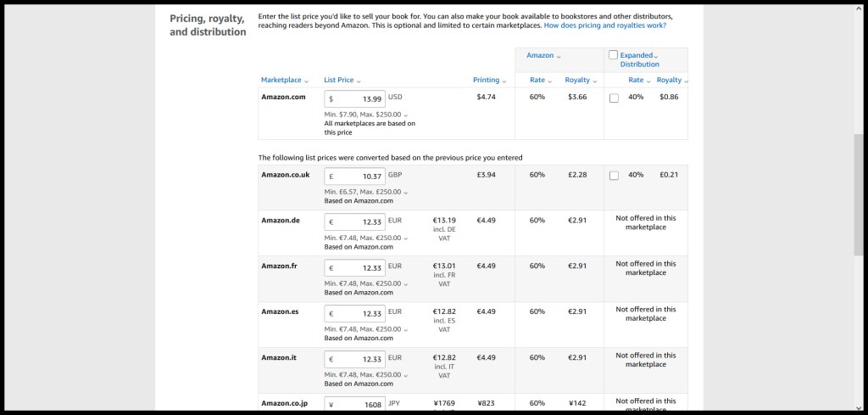Open the 'How does pricing and royalties work?' link
The image size is (868, 415).
tap(604, 25)
